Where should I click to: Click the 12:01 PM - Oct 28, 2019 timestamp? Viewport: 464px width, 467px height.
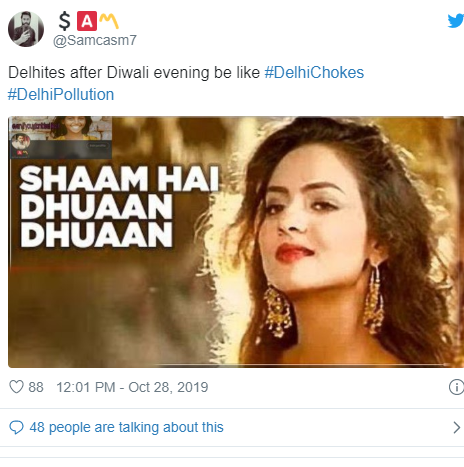[132, 387]
